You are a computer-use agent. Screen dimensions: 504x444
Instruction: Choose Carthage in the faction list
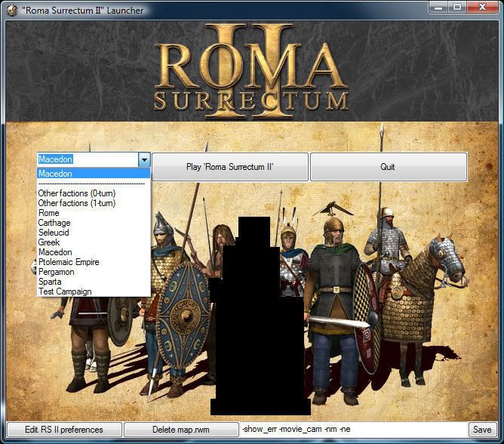(54, 223)
